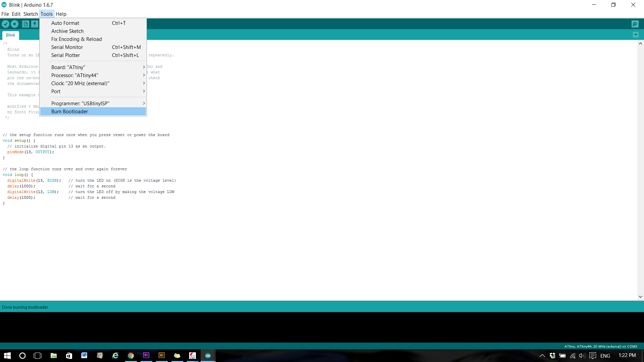Open the taskbar app left of Internet Explorer
The width and height of the screenshot is (644, 362).
pos(100,356)
